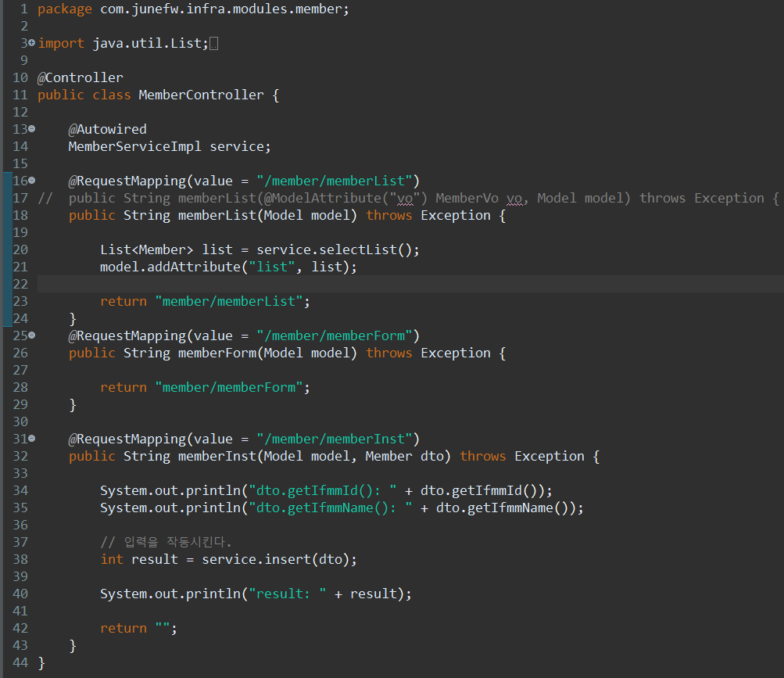Click the @Controller annotation
Viewport: 784px width, 678px height.
point(80,77)
